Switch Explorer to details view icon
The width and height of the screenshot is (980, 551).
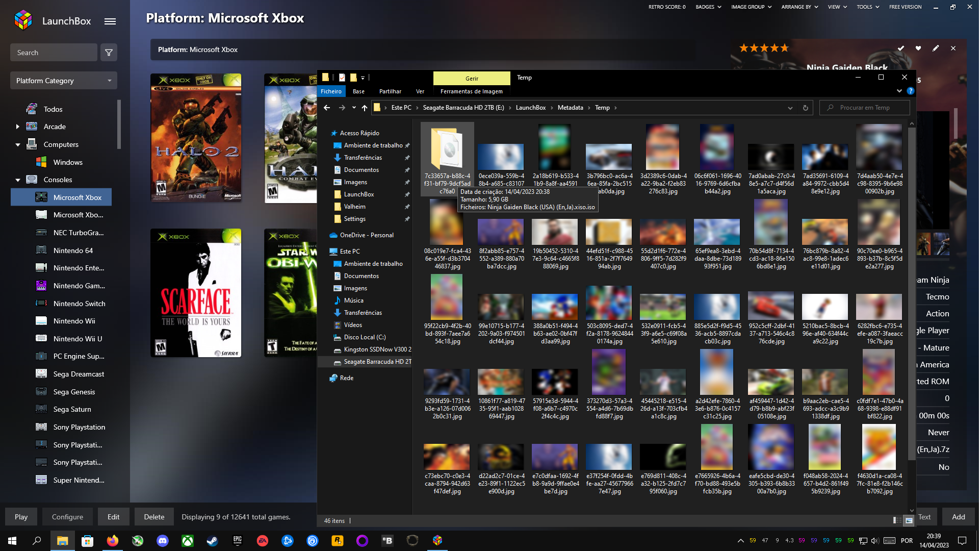coord(897,520)
